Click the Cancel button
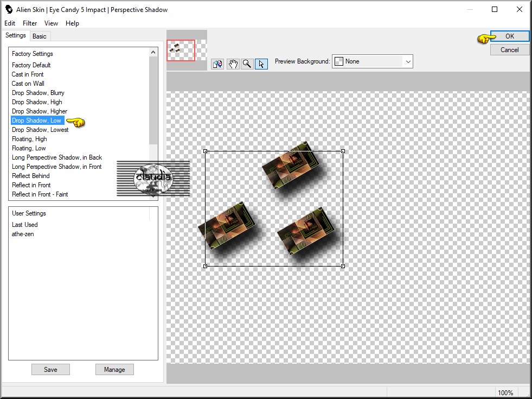 510,49
